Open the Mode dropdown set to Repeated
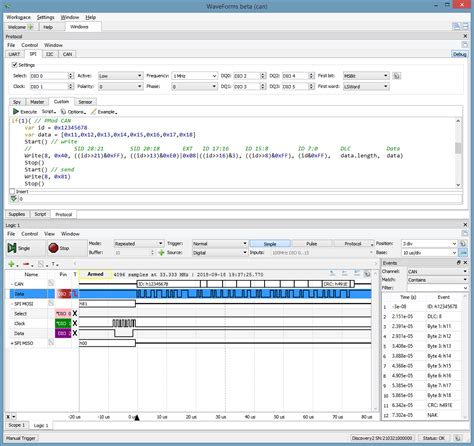 coord(138,244)
